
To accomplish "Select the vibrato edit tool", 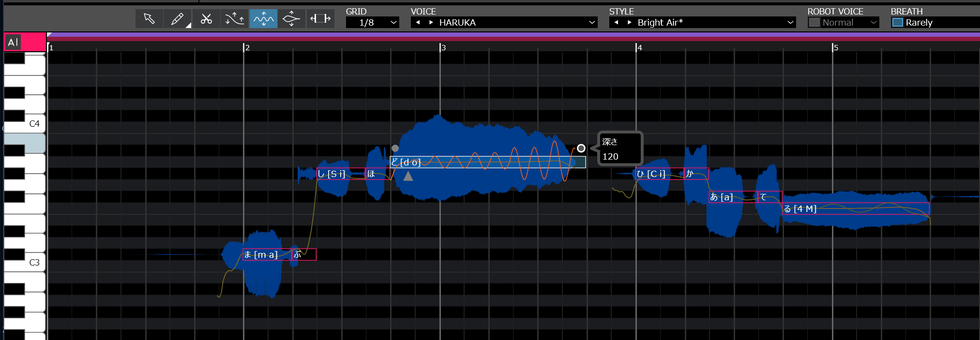I will [263, 19].
